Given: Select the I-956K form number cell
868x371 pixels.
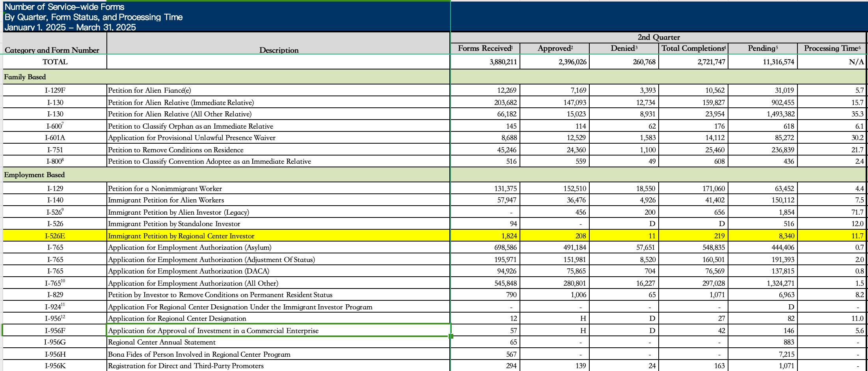Looking at the screenshot, I should coord(55,366).
